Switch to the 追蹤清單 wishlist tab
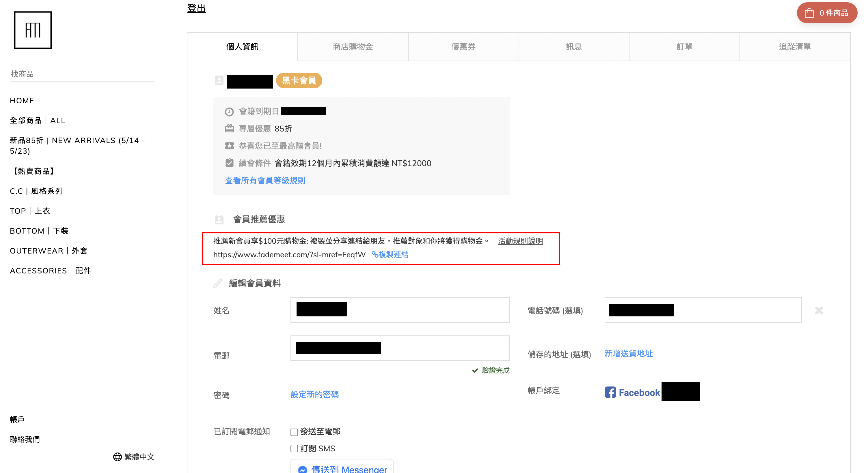Viewport: 868px width, 473px height. pos(795,47)
